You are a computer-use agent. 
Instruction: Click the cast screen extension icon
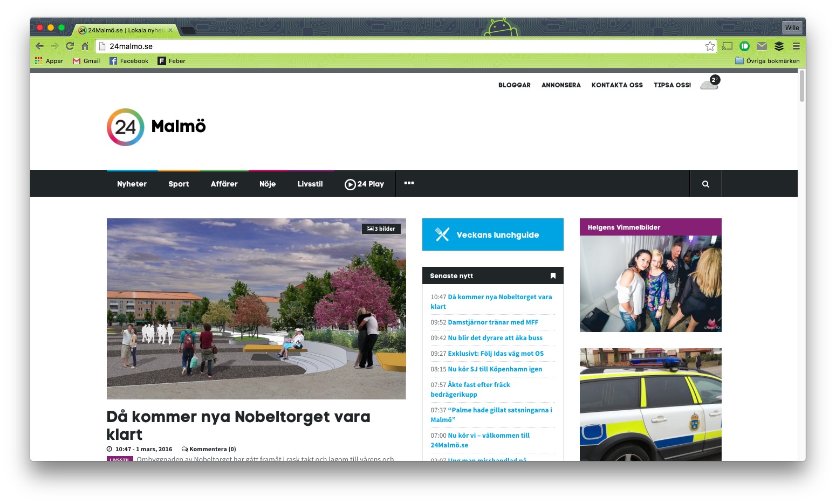click(728, 46)
